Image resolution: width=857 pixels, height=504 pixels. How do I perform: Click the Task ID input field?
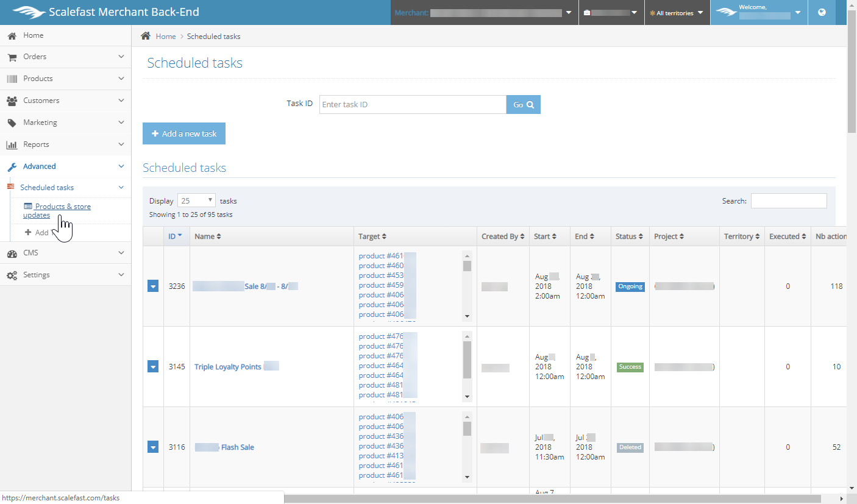(413, 104)
